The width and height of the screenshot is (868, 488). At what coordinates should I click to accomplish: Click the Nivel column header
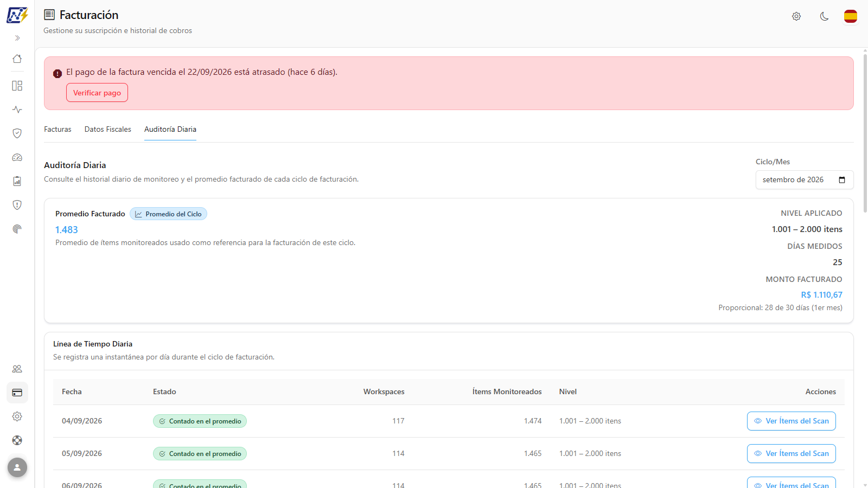(x=568, y=391)
